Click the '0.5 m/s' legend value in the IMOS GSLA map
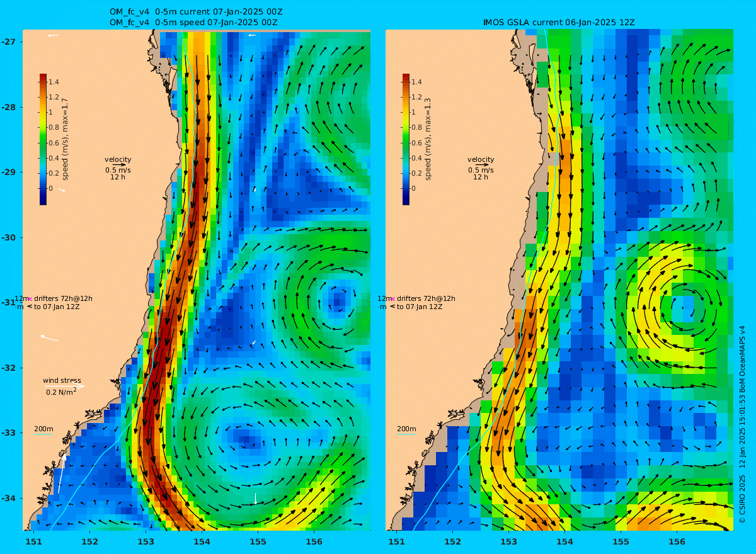Image resolution: width=756 pixels, height=554 pixels. (481, 170)
